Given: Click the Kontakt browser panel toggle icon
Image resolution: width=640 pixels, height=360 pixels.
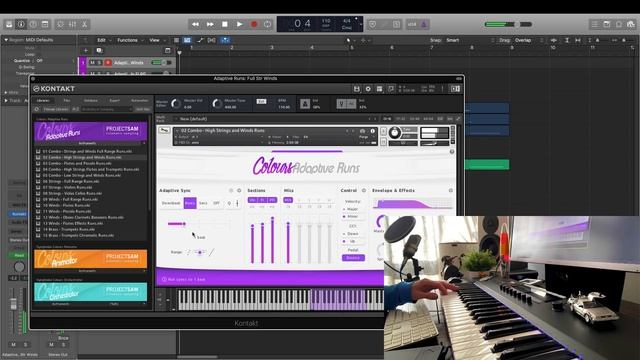Looking at the screenshot, I should point(456,89).
